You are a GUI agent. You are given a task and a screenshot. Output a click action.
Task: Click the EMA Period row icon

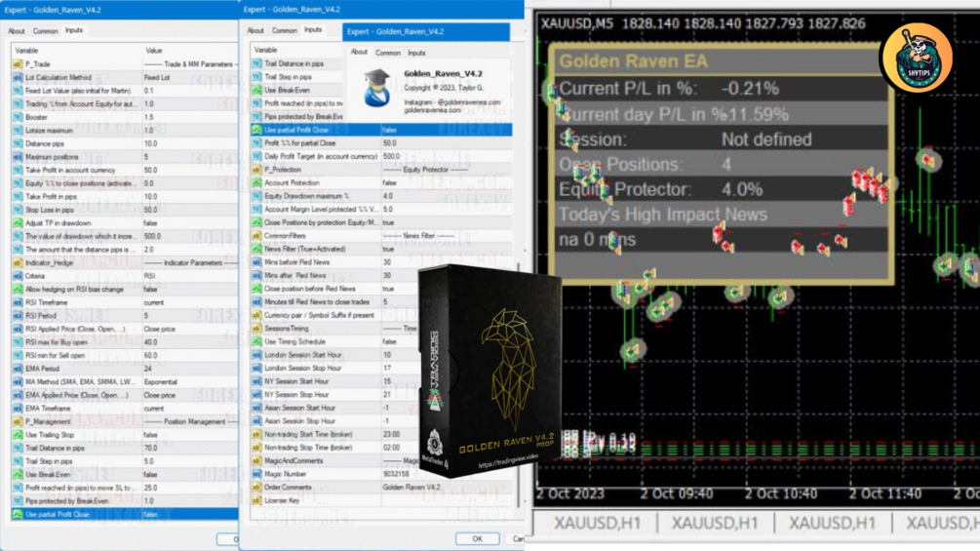18,369
